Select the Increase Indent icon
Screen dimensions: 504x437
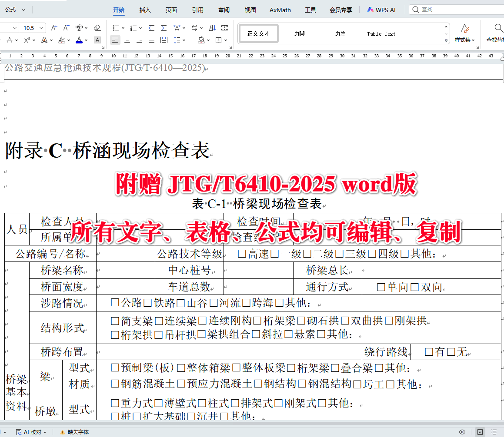click(x=164, y=27)
